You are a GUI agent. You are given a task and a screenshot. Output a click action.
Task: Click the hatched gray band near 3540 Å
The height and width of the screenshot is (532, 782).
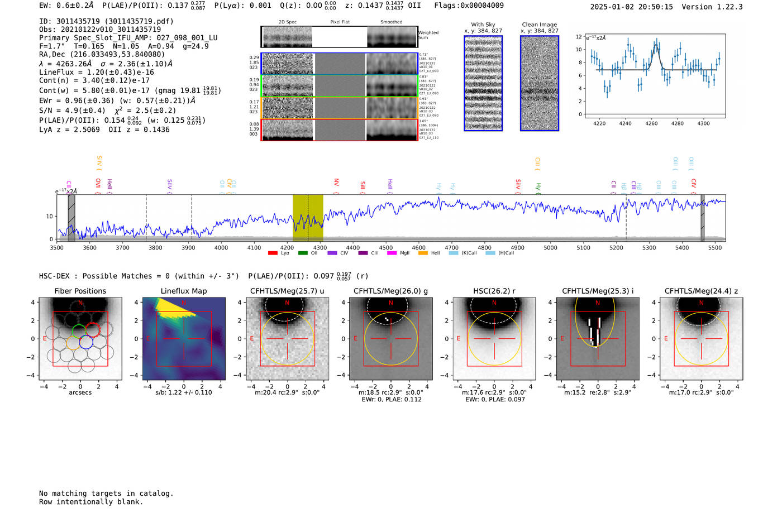coord(71,218)
